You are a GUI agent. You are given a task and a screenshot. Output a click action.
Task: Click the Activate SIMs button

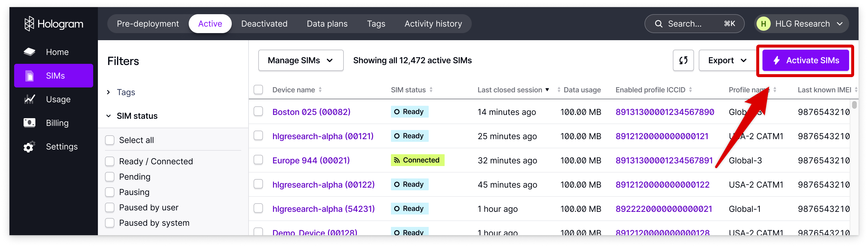coord(805,60)
